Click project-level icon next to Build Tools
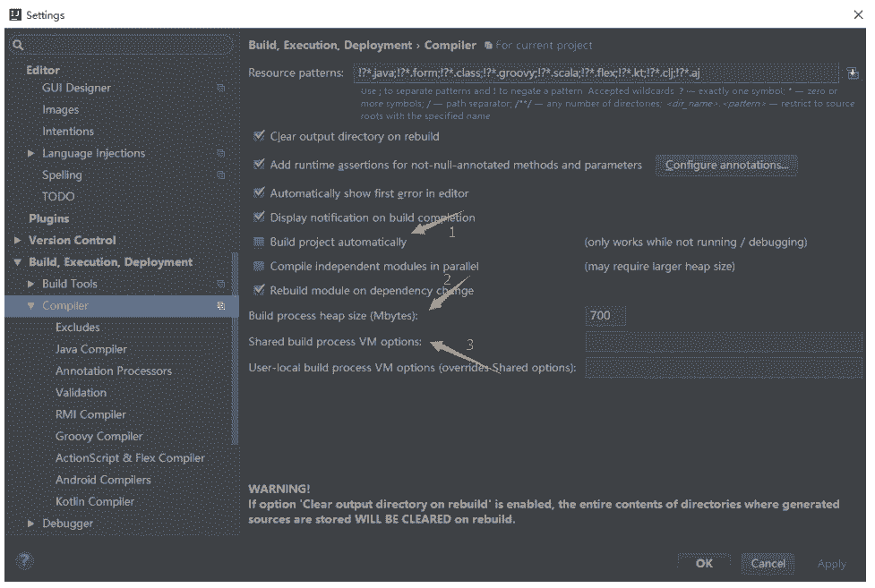875x588 pixels. (x=221, y=285)
